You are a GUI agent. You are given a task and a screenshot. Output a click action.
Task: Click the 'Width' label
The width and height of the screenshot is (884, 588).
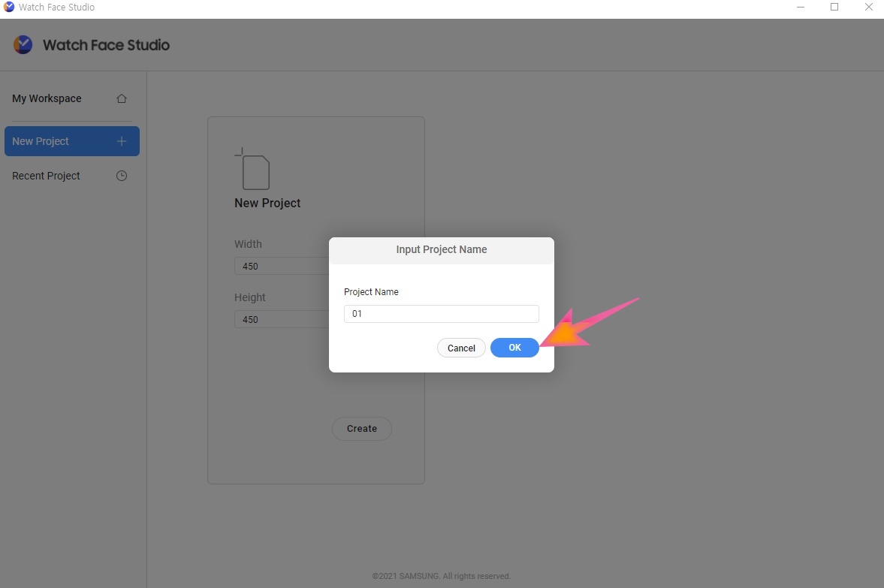pyautogui.click(x=248, y=244)
